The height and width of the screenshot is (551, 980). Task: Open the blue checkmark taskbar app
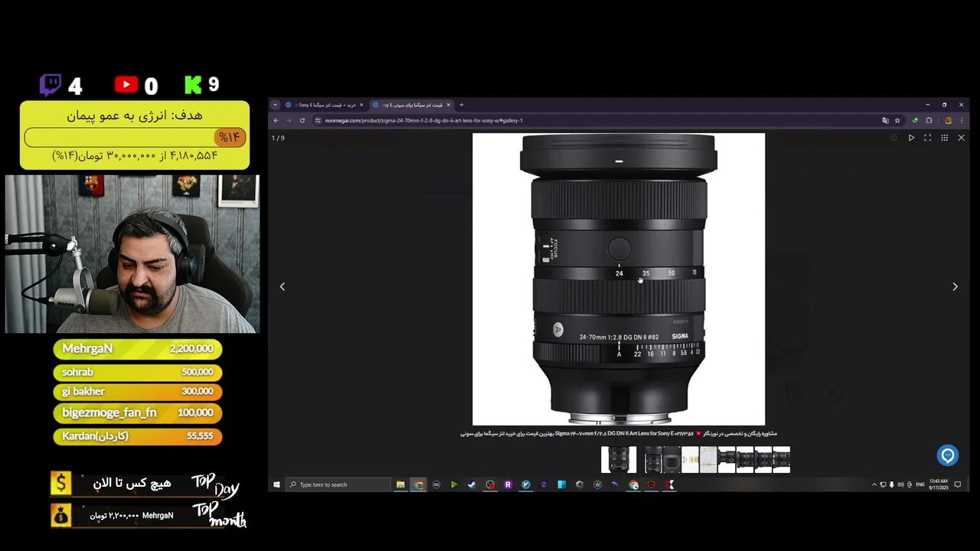(526, 484)
